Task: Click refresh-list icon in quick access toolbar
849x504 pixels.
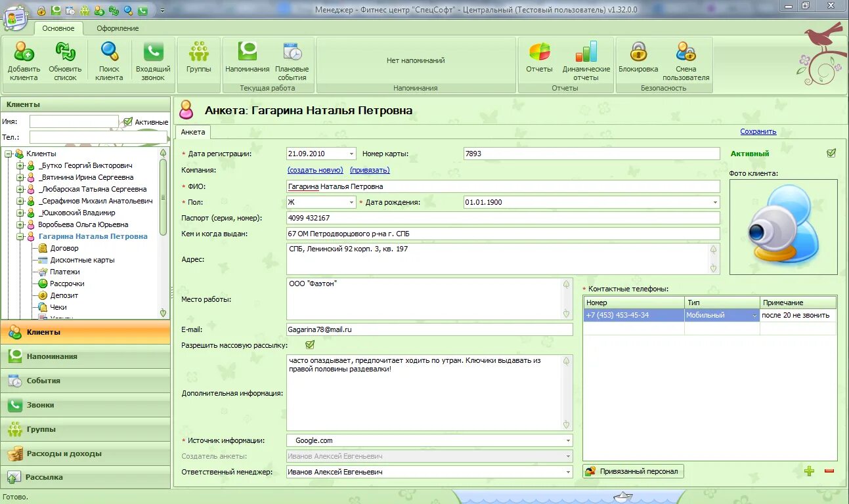Action: click(x=113, y=10)
